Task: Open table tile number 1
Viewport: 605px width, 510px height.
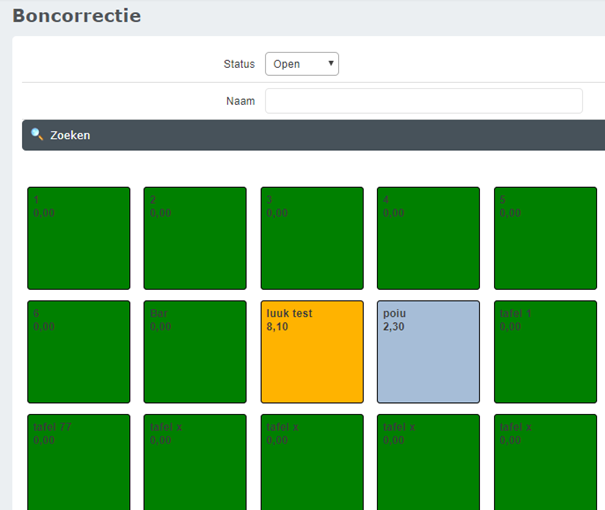Action: coord(79,238)
